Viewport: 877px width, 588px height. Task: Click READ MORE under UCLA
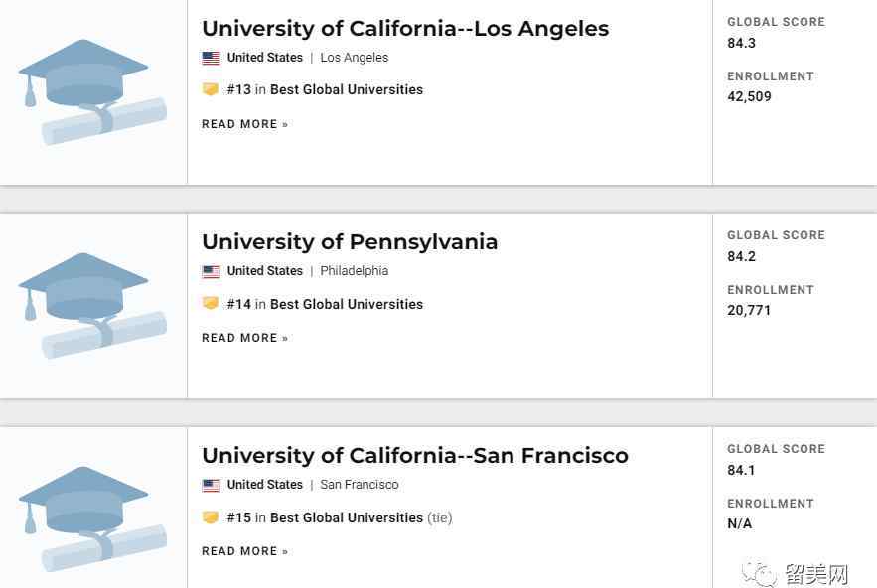coord(245,124)
